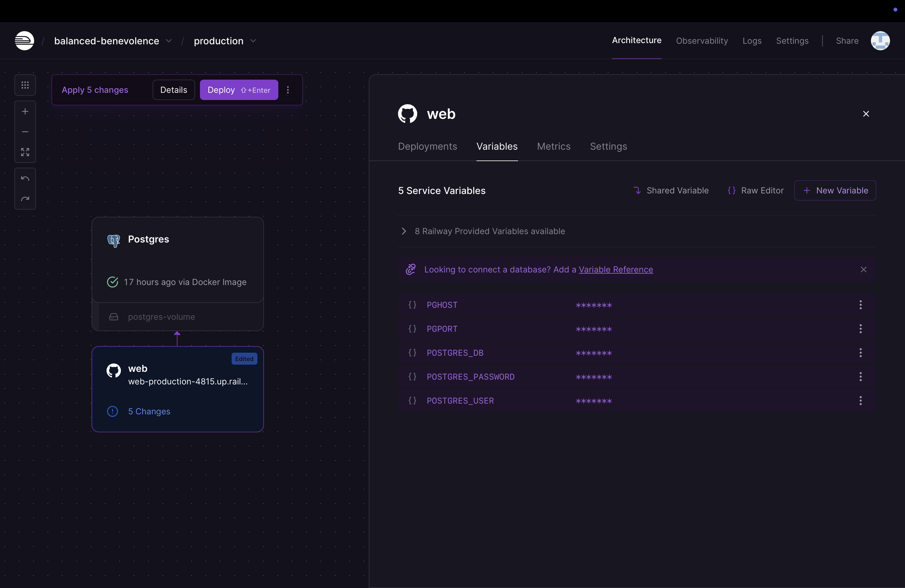Click the New Variable button
The image size is (905, 588).
tap(835, 190)
